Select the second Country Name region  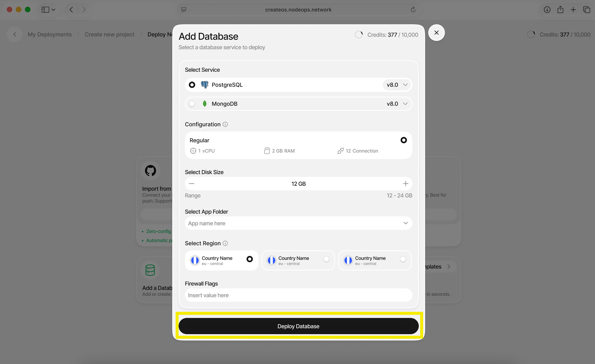point(326,259)
